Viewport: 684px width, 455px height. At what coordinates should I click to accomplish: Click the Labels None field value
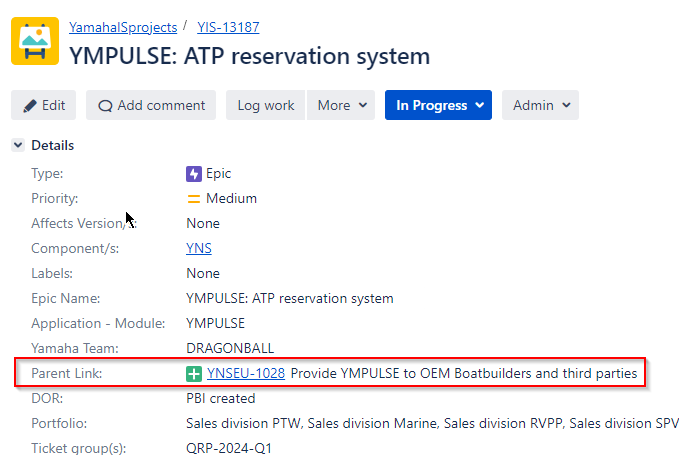[203, 274]
